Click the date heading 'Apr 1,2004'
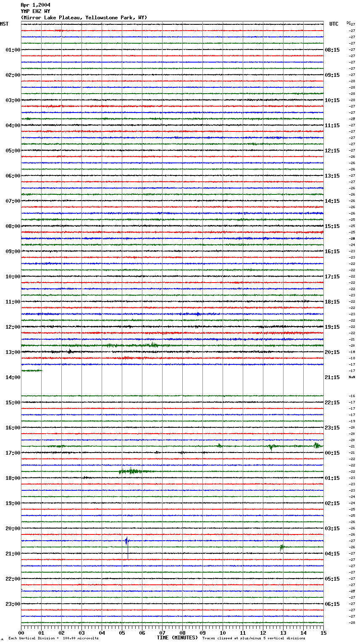 point(35,5)
